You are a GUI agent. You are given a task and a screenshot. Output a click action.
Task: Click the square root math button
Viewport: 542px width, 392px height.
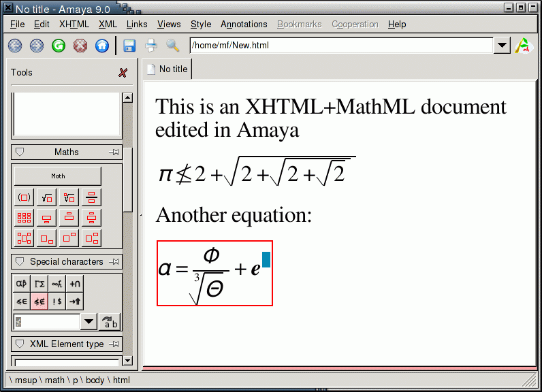tap(46, 198)
